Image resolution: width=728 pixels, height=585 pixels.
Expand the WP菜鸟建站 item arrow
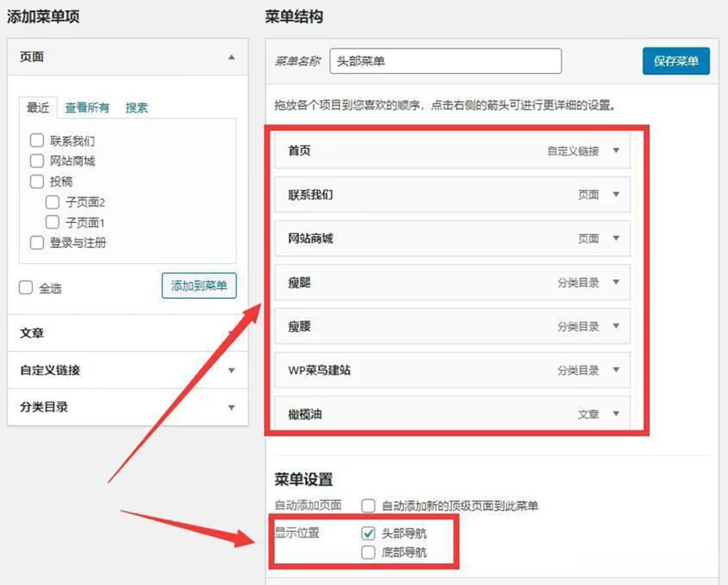[x=616, y=370]
